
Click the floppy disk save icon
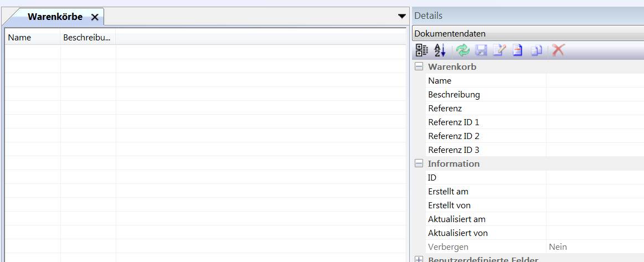481,50
